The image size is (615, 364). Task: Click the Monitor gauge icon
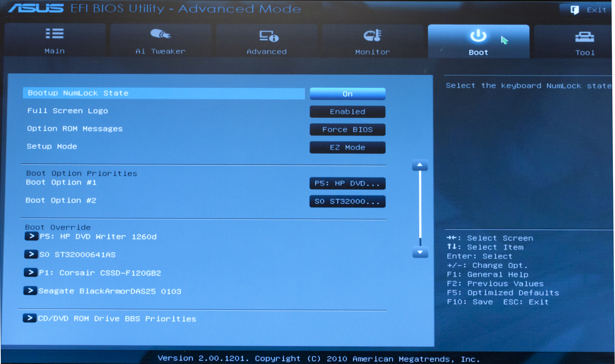tap(373, 36)
